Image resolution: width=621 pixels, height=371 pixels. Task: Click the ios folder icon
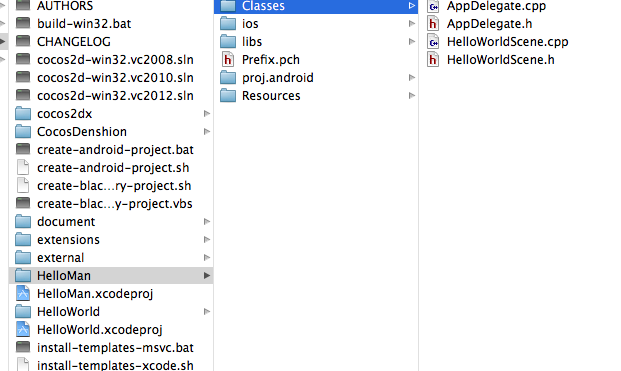tap(228, 23)
